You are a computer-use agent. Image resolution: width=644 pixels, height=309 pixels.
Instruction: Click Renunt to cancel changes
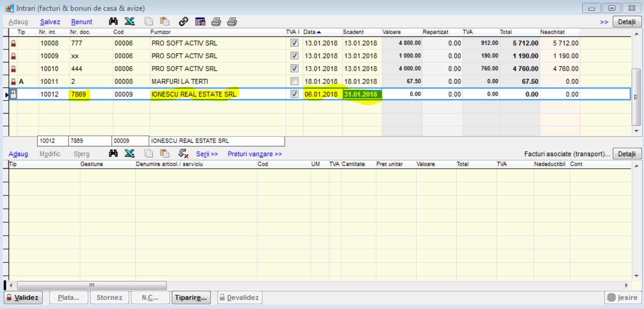pyautogui.click(x=82, y=22)
